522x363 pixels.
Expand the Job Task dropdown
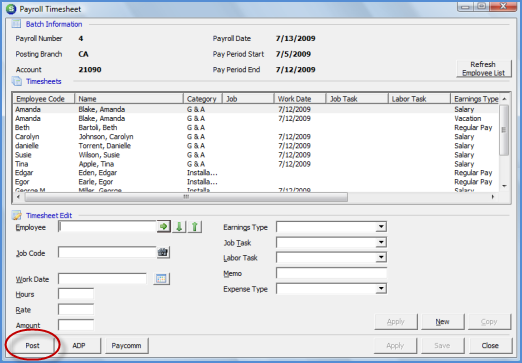(x=381, y=242)
